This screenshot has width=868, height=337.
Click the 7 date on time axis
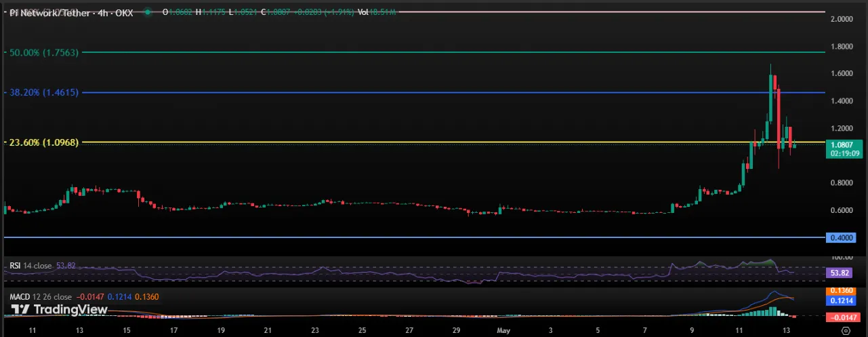(x=644, y=330)
